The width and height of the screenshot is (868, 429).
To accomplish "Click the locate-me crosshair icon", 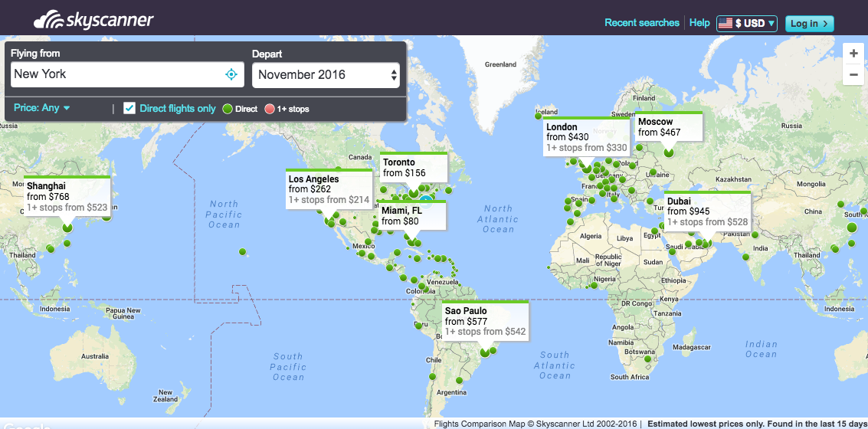I will point(231,74).
